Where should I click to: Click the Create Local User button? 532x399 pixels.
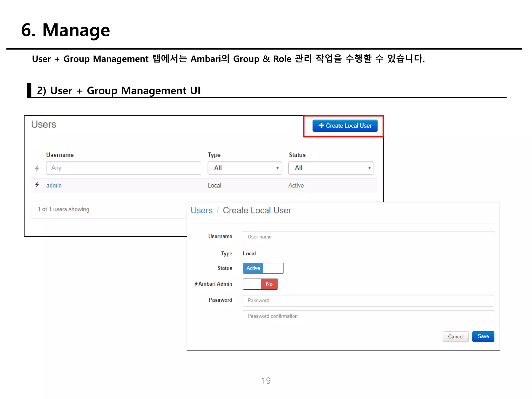[345, 126]
